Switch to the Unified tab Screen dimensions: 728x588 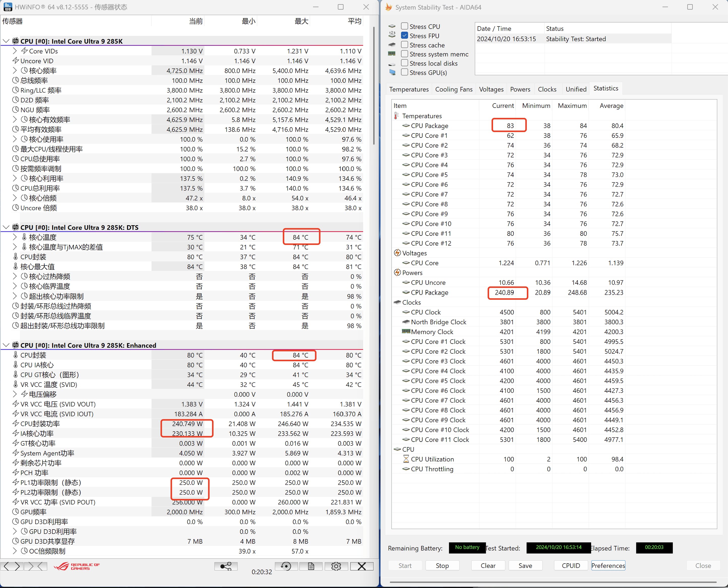576,89
